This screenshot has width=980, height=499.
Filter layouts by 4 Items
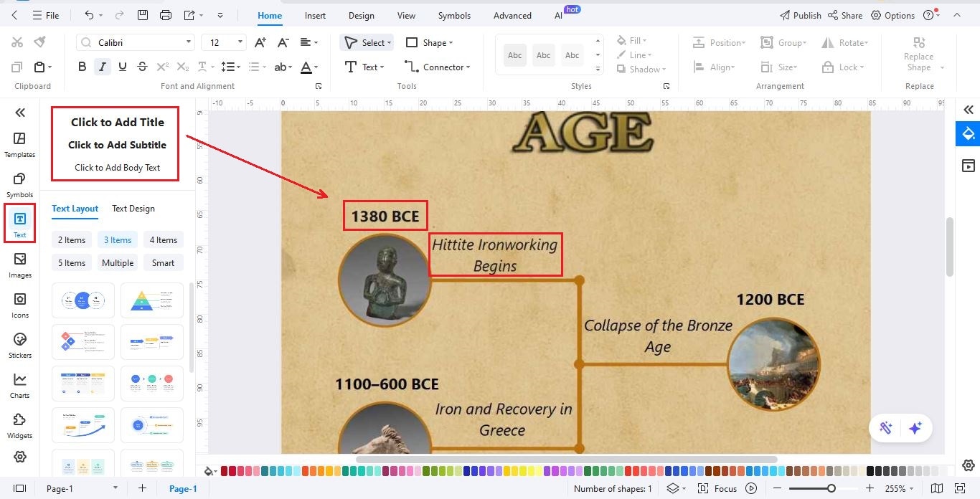click(x=163, y=239)
